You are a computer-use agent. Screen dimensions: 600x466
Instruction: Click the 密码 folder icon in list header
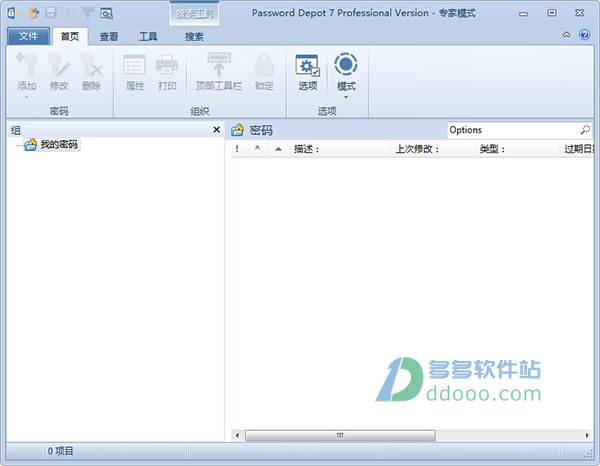tap(237, 130)
